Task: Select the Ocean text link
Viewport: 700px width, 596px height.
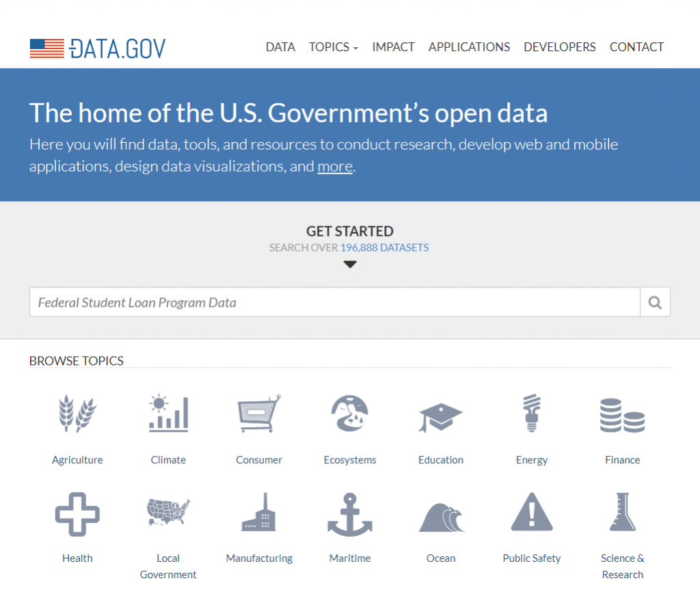Action: tap(441, 558)
